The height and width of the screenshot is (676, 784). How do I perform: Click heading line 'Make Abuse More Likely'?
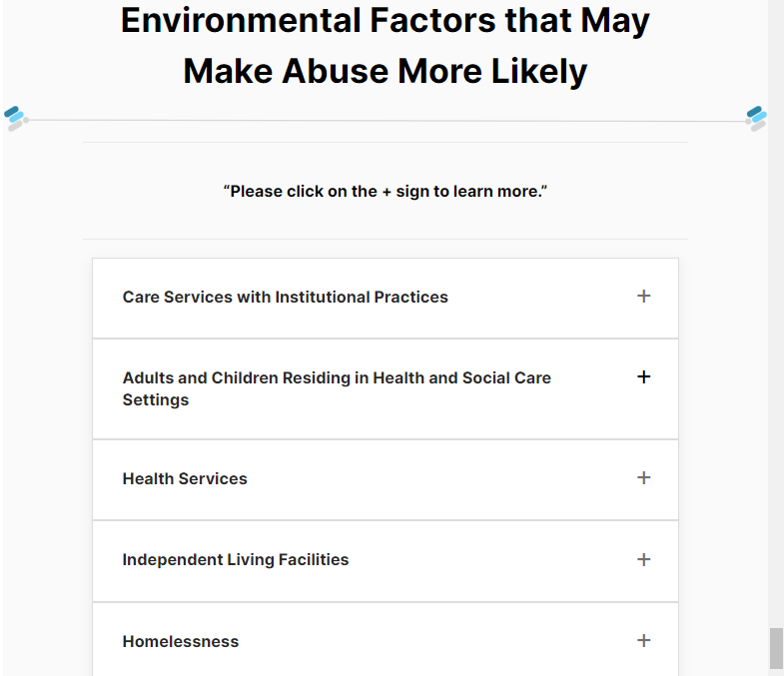[385, 71]
